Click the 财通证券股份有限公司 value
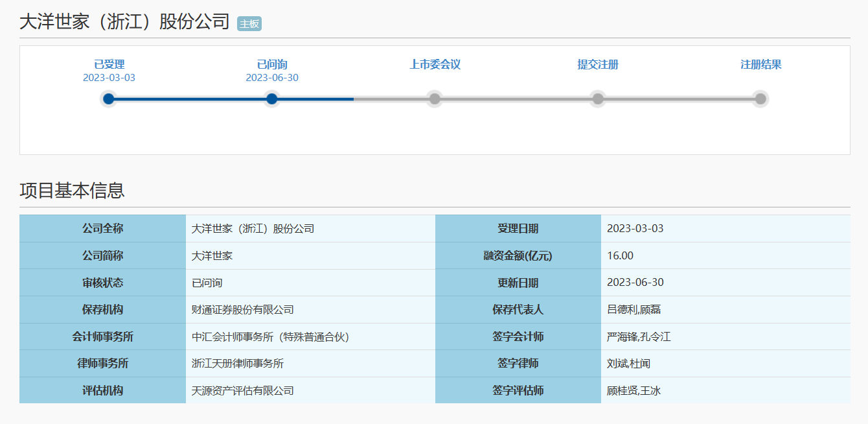Image resolution: width=868 pixels, height=424 pixels. [x=243, y=310]
